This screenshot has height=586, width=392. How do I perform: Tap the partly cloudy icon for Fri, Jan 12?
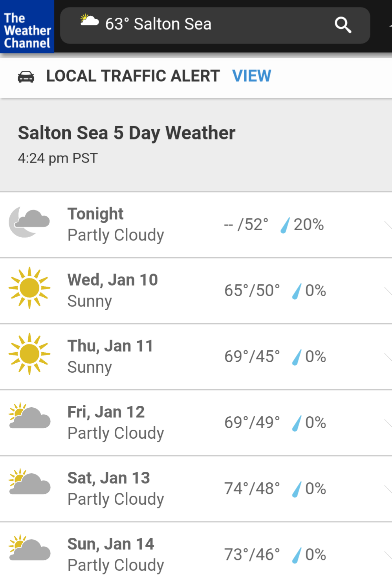[29, 416]
